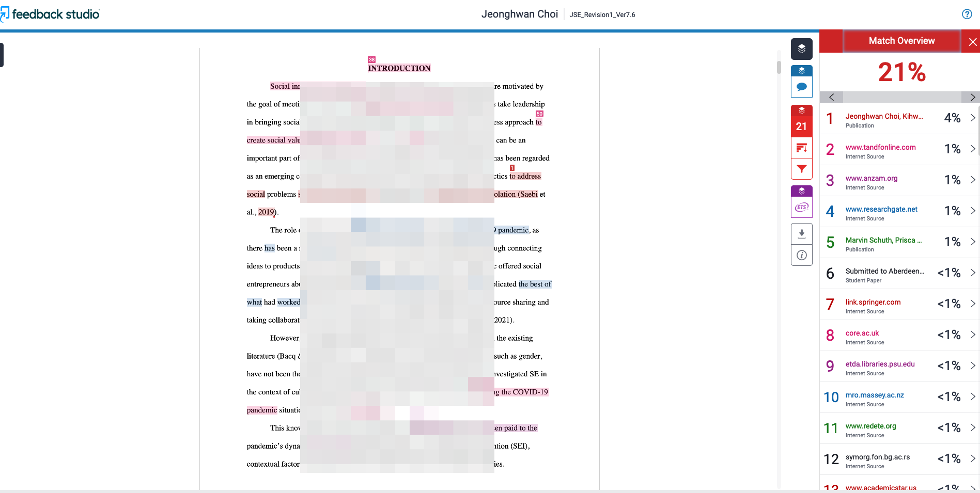
Task: Open the help question mark icon
Action: point(967,14)
